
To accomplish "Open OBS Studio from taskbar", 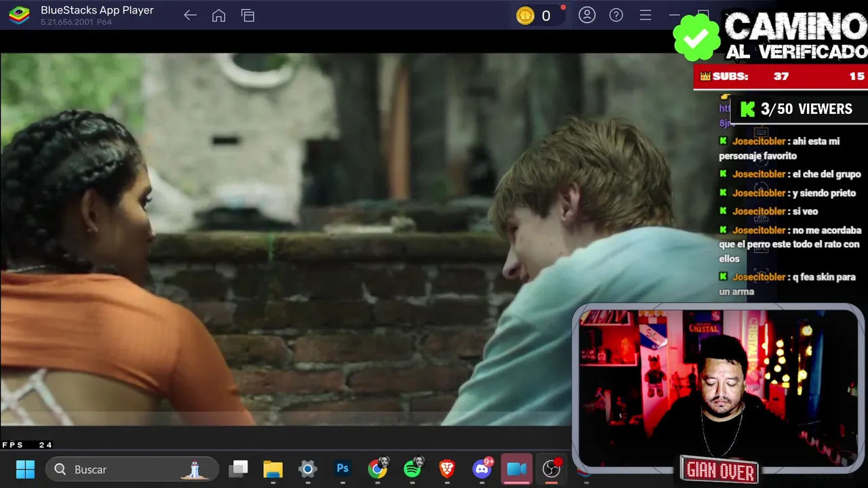I will [552, 468].
